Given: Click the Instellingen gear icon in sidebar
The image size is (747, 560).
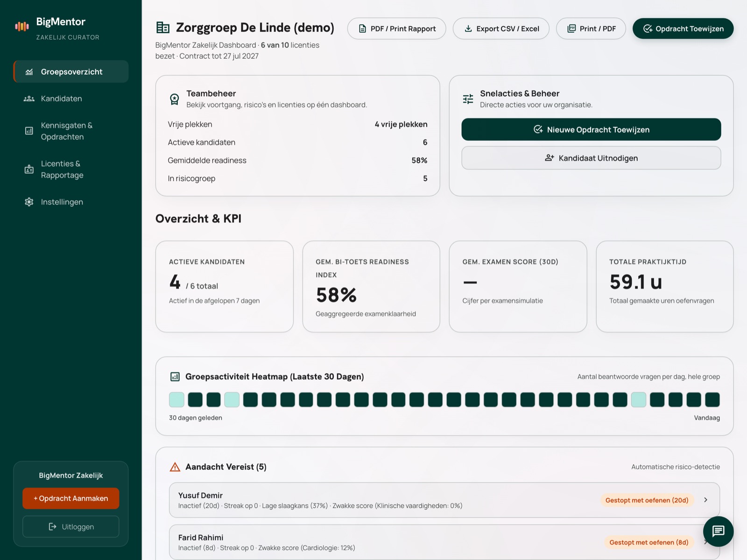Looking at the screenshot, I should 29,202.
